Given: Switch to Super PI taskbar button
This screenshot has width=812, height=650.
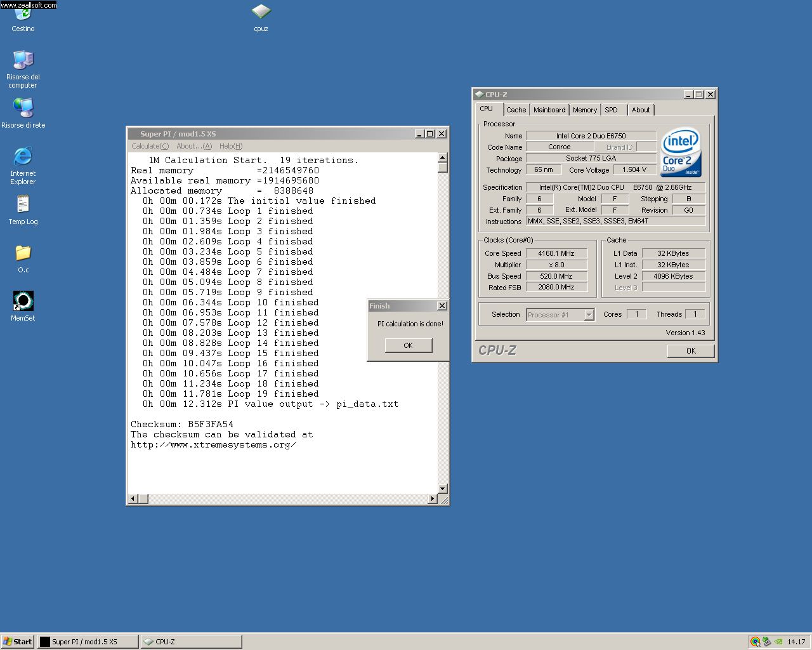Looking at the screenshot, I should (88, 642).
